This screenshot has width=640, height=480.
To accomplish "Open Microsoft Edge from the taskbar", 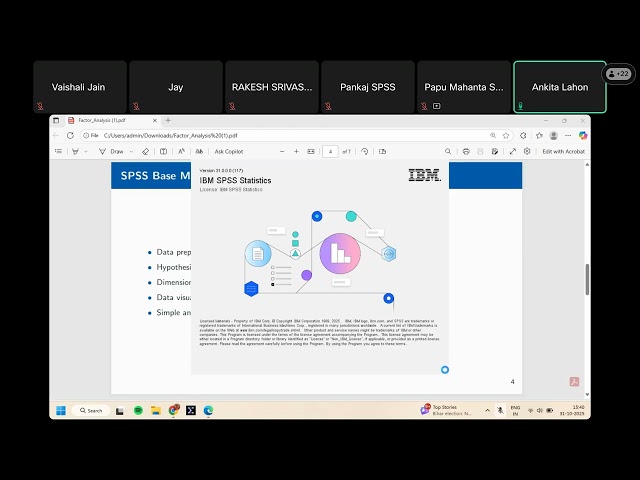I will 208,411.
